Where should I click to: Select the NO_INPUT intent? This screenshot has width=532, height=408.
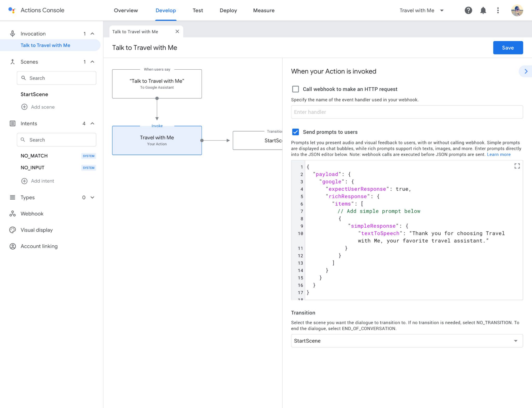(32, 168)
